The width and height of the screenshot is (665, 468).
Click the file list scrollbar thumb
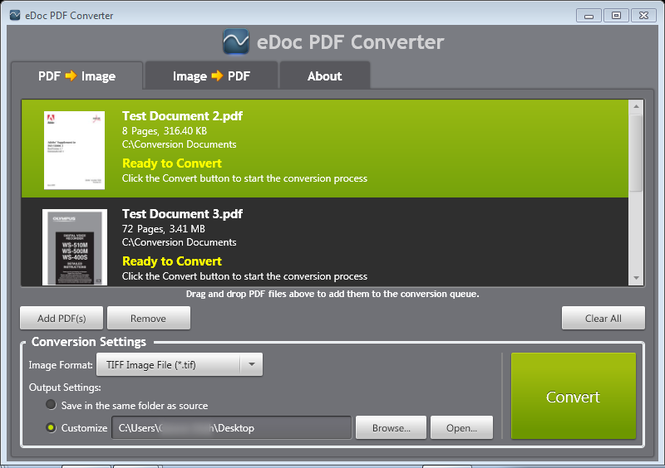pos(636,153)
